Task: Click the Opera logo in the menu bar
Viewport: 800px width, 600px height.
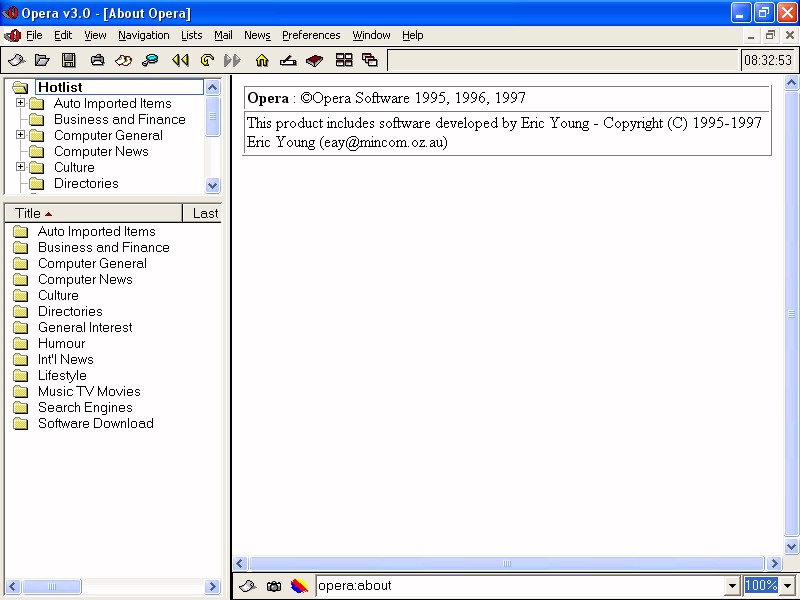Action: tap(12, 35)
